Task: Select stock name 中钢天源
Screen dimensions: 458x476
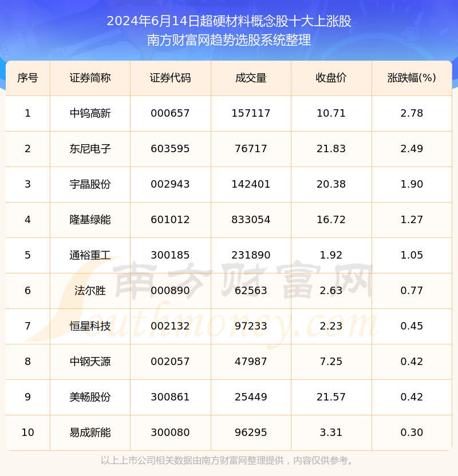Action: (x=90, y=362)
